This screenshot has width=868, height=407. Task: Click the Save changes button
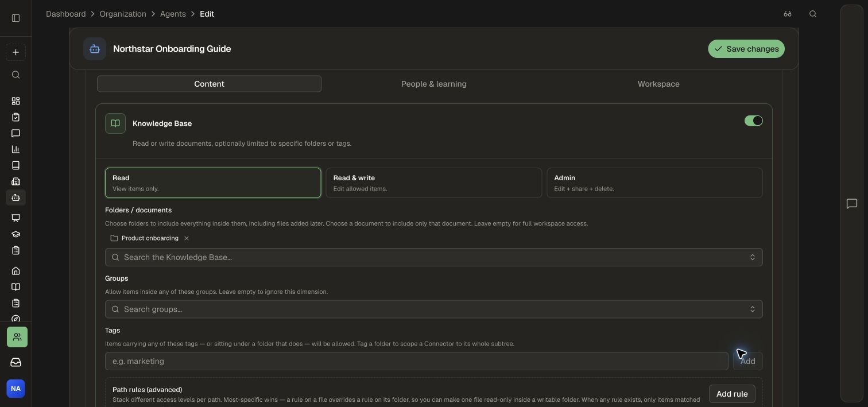point(746,49)
